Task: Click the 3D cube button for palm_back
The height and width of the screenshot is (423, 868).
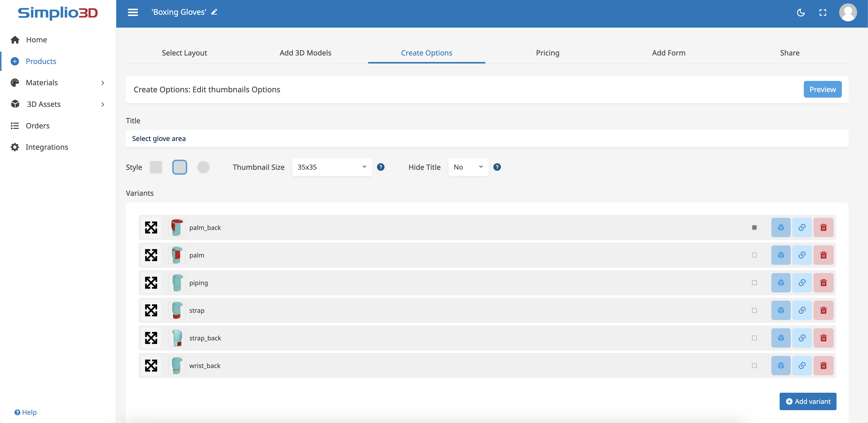Action: [x=781, y=227]
